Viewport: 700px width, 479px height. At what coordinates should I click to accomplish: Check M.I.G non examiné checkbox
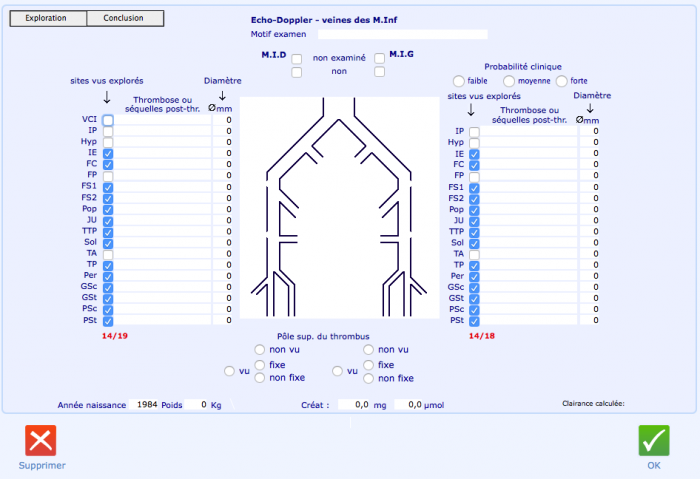[379, 58]
